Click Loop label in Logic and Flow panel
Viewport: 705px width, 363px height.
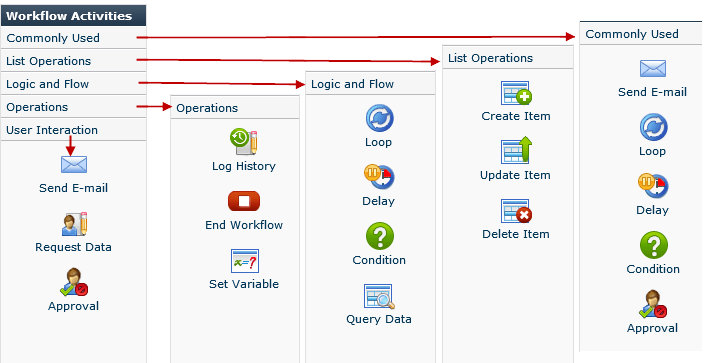point(378,142)
